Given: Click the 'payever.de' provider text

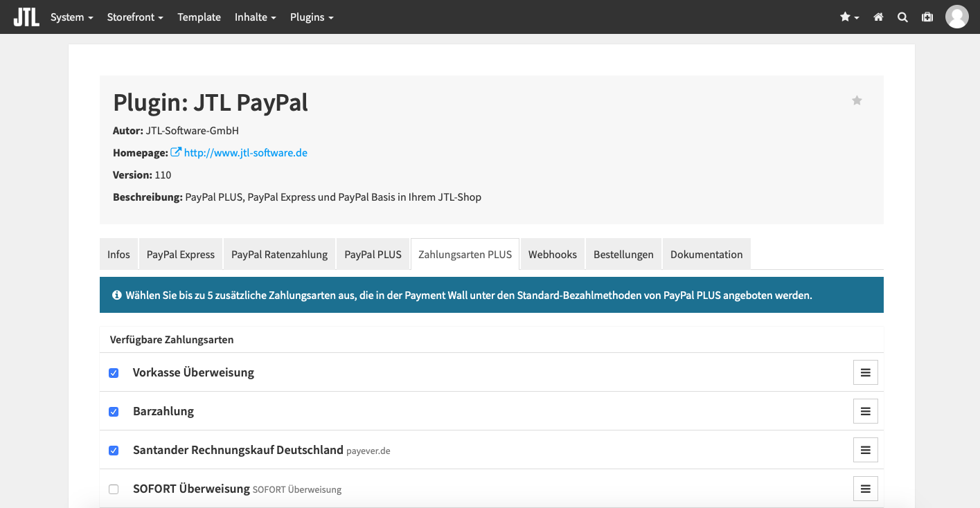Looking at the screenshot, I should [x=368, y=451].
